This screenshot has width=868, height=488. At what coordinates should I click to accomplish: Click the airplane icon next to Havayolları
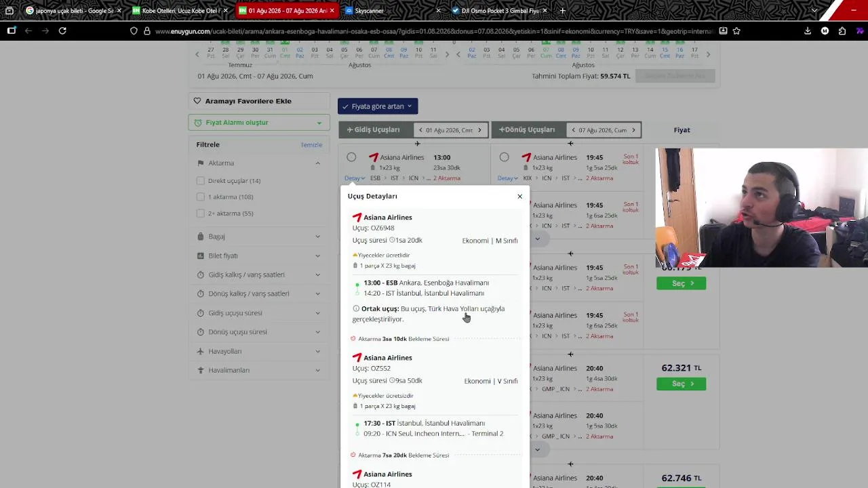[201, 351]
